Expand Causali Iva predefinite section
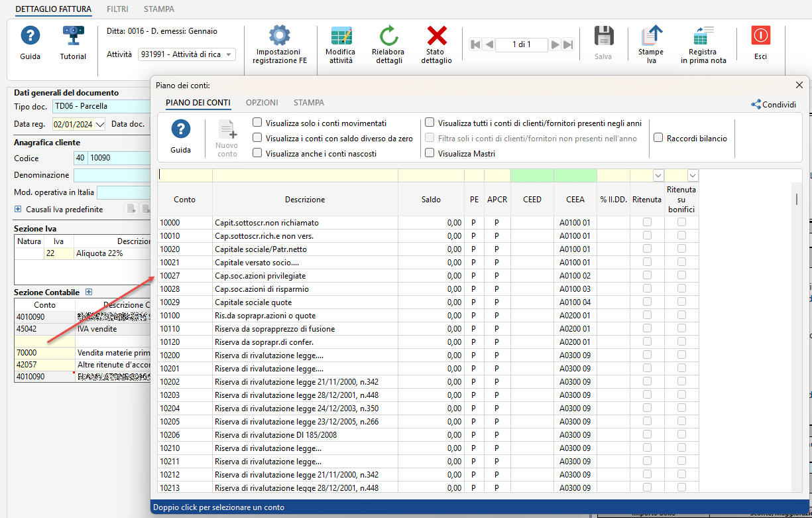 18,210
